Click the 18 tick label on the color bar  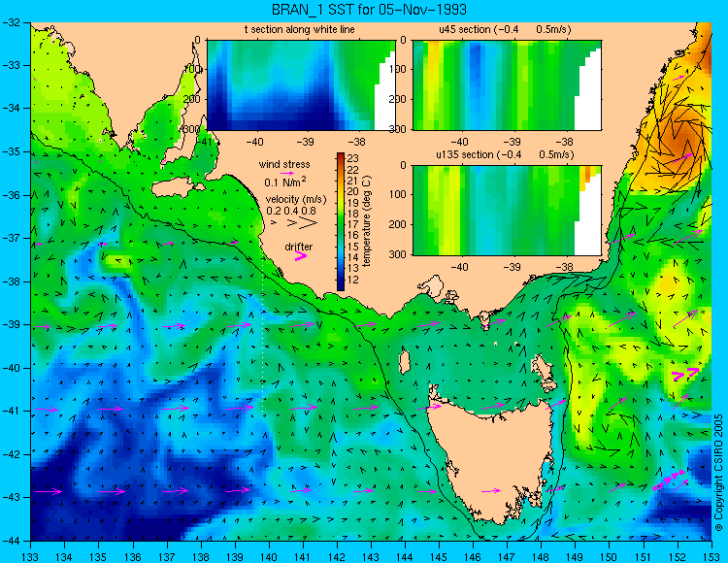[x=353, y=214]
